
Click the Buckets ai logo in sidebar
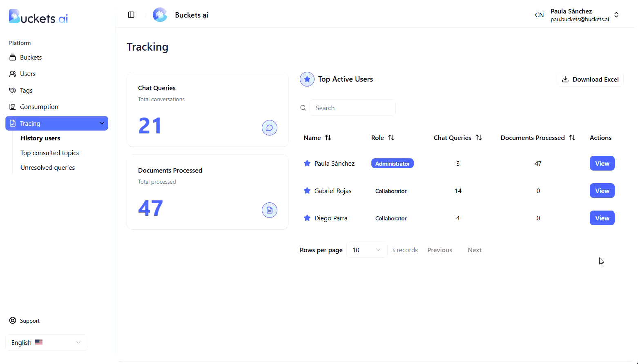click(38, 17)
